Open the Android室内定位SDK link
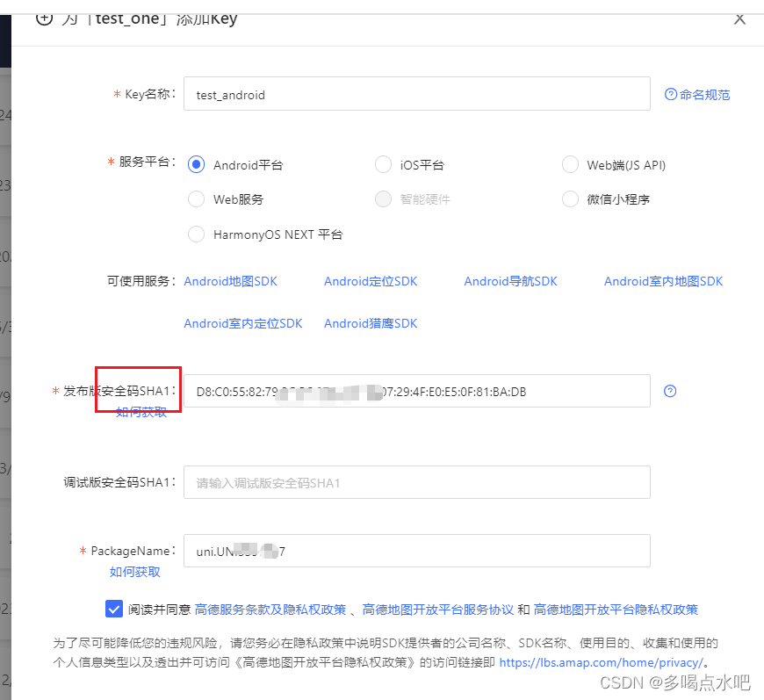Viewport: 764px width, 700px height. point(243,323)
